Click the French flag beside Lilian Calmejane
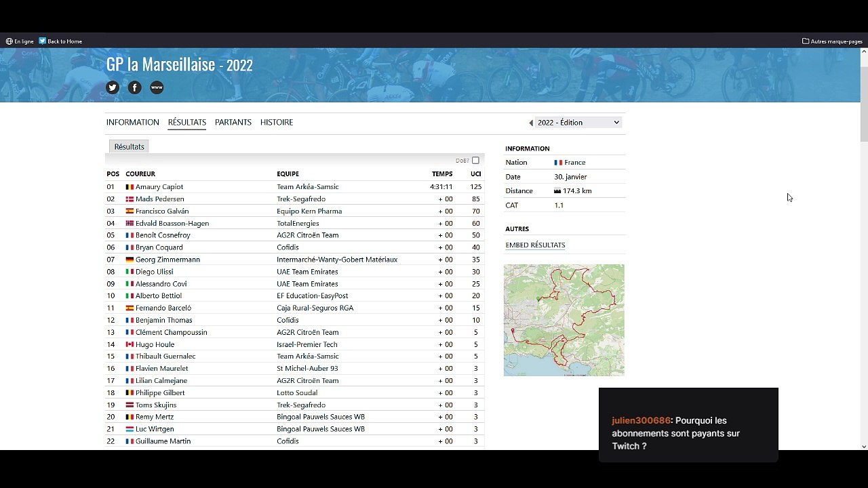This screenshot has height=488, width=868. 130,381
